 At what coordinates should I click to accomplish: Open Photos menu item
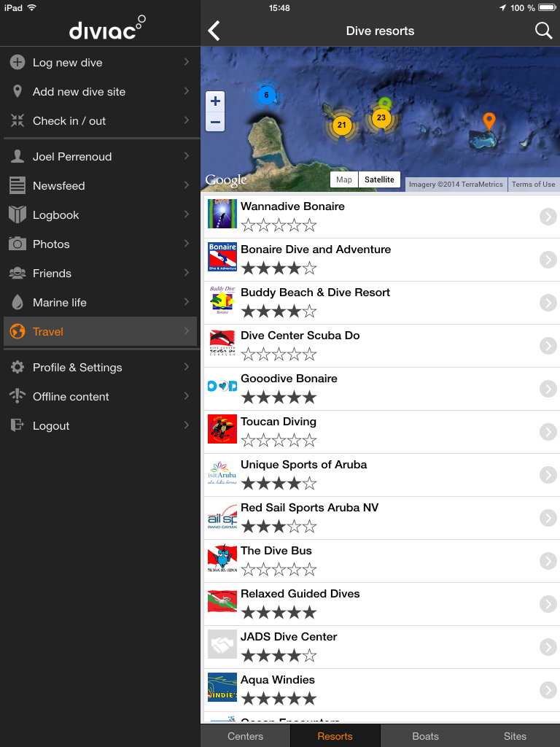coord(100,244)
